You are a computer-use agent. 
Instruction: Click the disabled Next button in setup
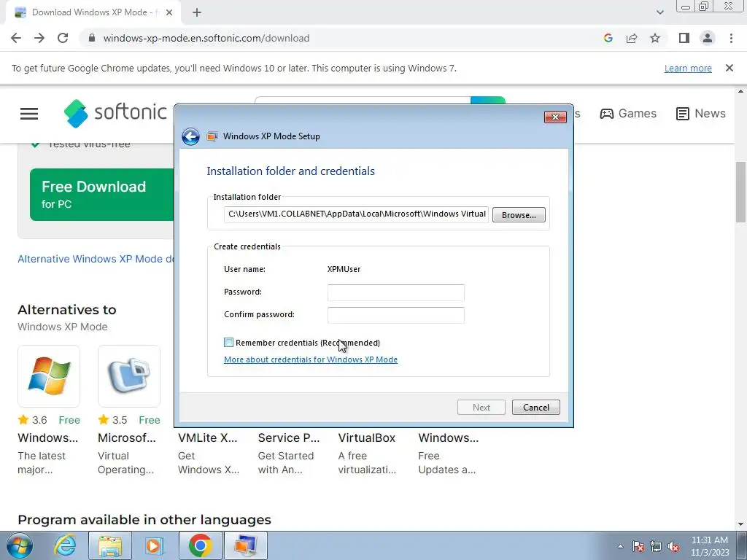[x=481, y=407]
